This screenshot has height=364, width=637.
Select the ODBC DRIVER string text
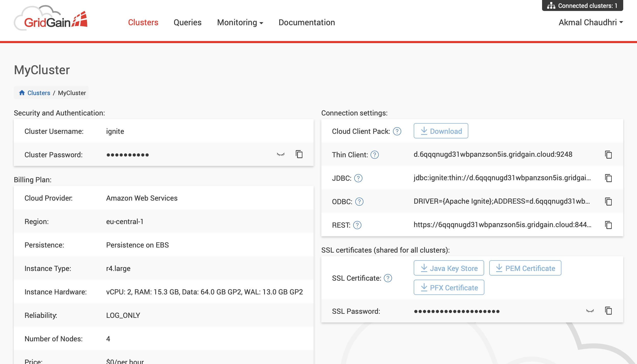click(x=502, y=201)
